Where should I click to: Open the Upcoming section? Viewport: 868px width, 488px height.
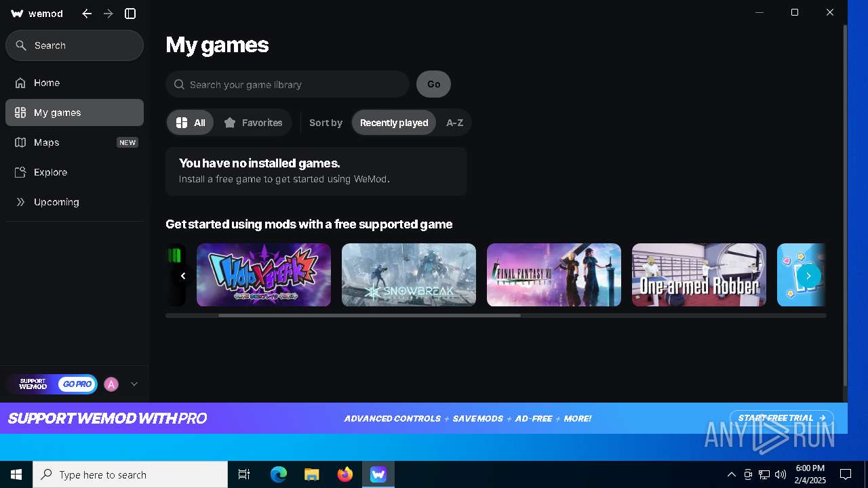click(75, 202)
